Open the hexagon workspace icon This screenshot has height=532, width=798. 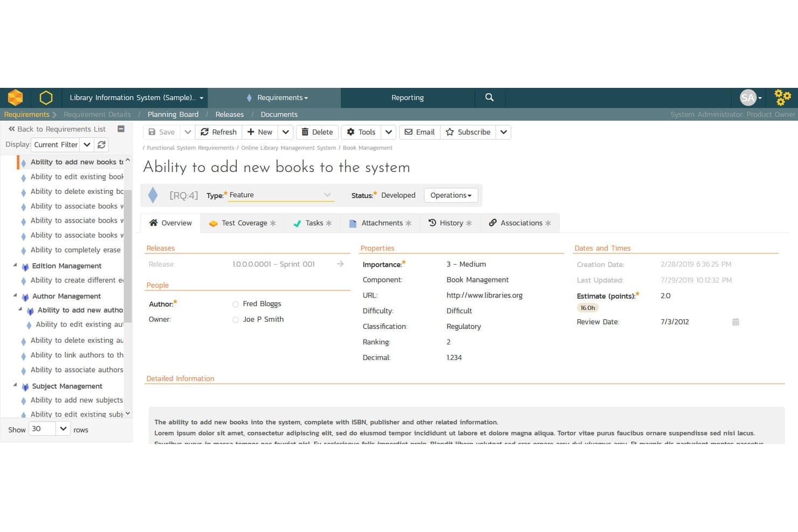[46, 98]
